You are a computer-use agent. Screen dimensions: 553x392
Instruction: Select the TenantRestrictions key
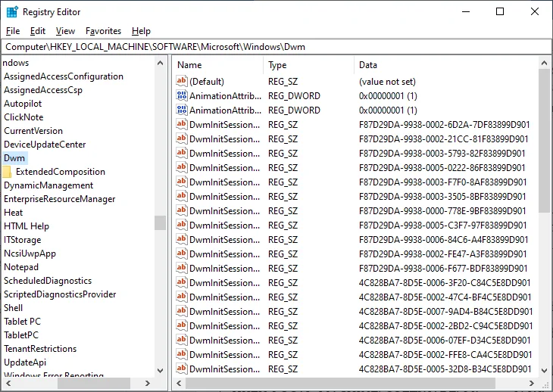tap(40, 349)
